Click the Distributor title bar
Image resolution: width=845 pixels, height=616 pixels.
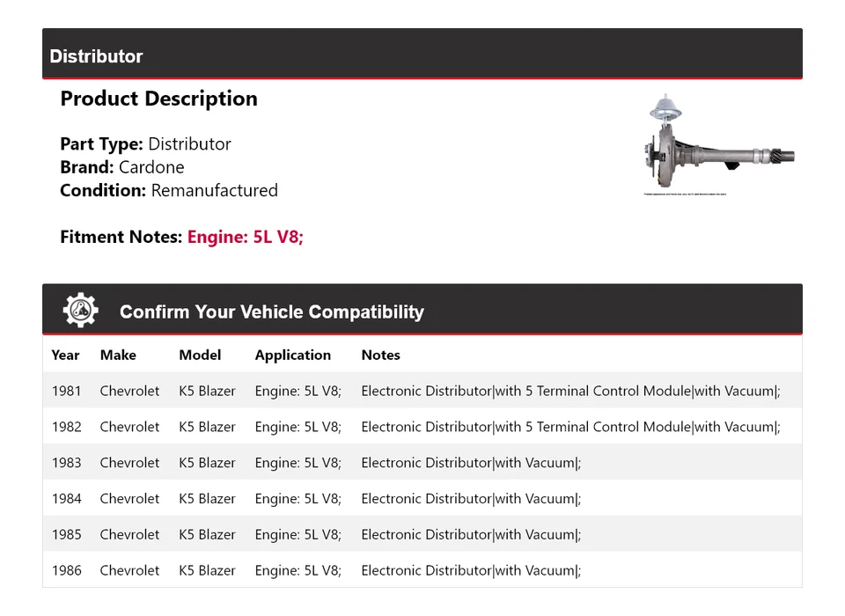tap(97, 56)
